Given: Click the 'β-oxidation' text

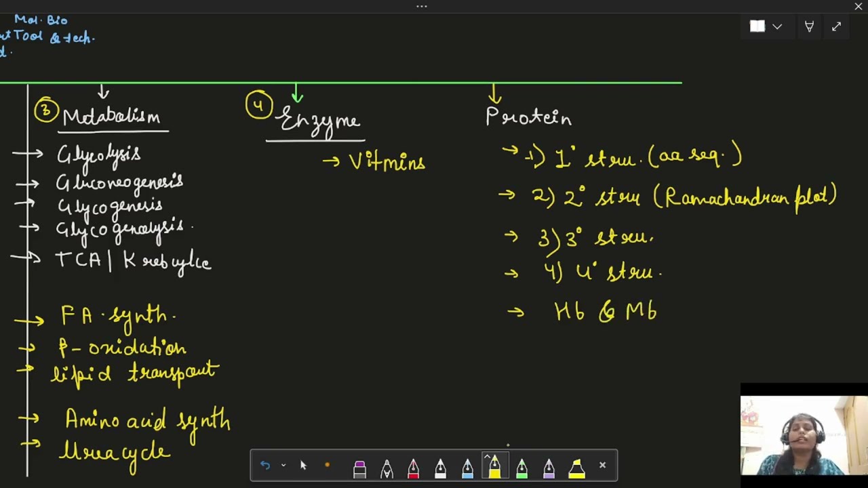Looking at the screenshot, I should 122,348.
